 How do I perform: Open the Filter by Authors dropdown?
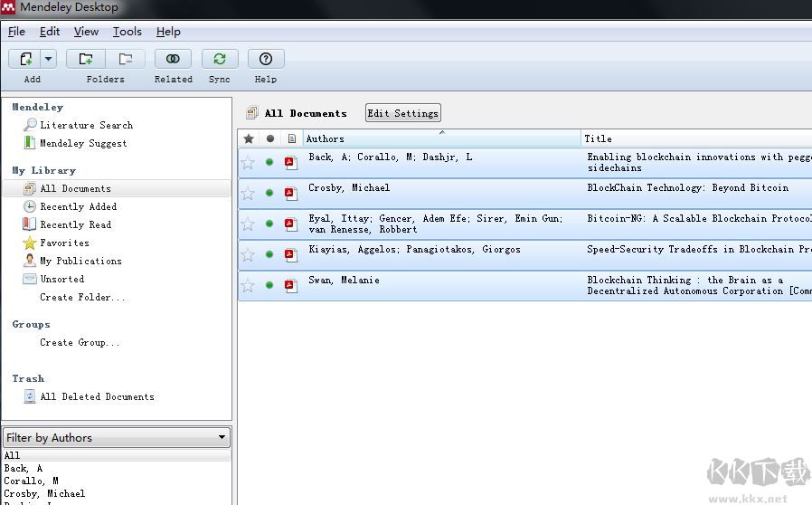tap(117, 438)
